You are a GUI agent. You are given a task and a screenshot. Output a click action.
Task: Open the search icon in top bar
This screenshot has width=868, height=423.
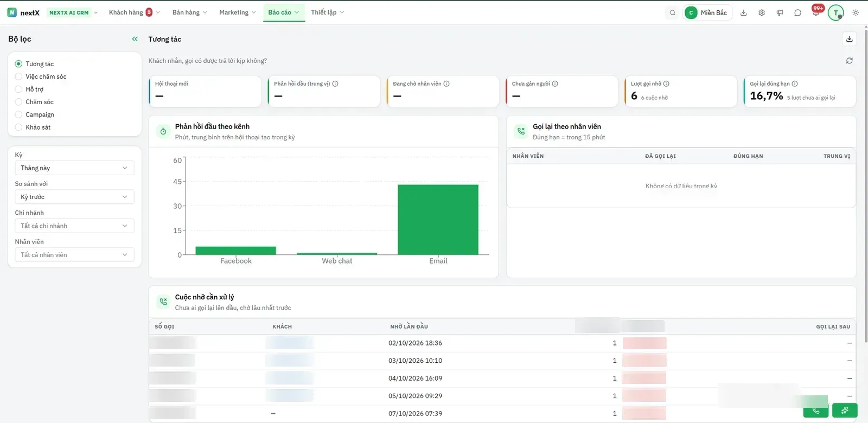click(673, 12)
